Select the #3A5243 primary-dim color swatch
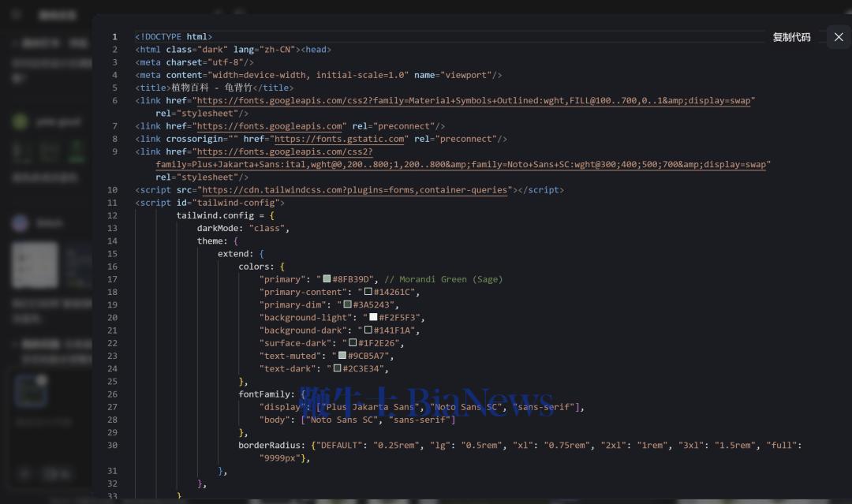The height and width of the screenshot is (504, 852). [x=347, y=304]
